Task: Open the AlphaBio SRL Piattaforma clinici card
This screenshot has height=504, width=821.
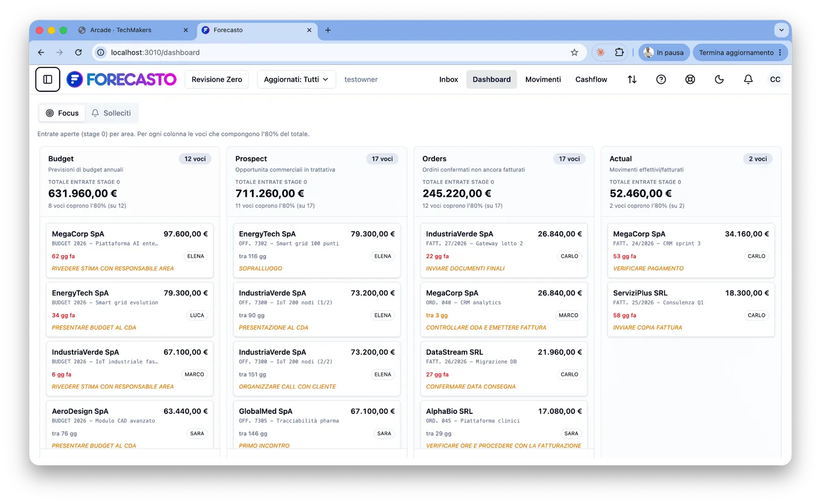Action: [504, 425]
